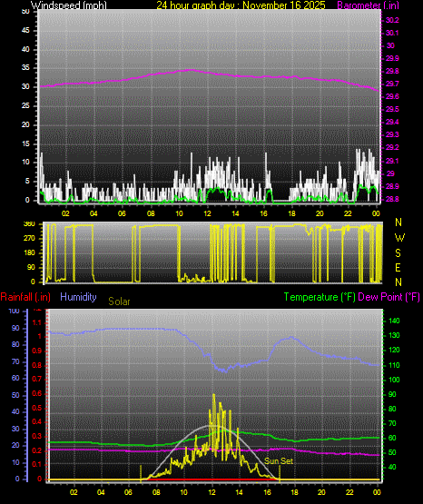The width and height of the screenshot is (423, 504).
Task: Select the Rainfall (.in) legend label
Action: [x=25, y=297]
